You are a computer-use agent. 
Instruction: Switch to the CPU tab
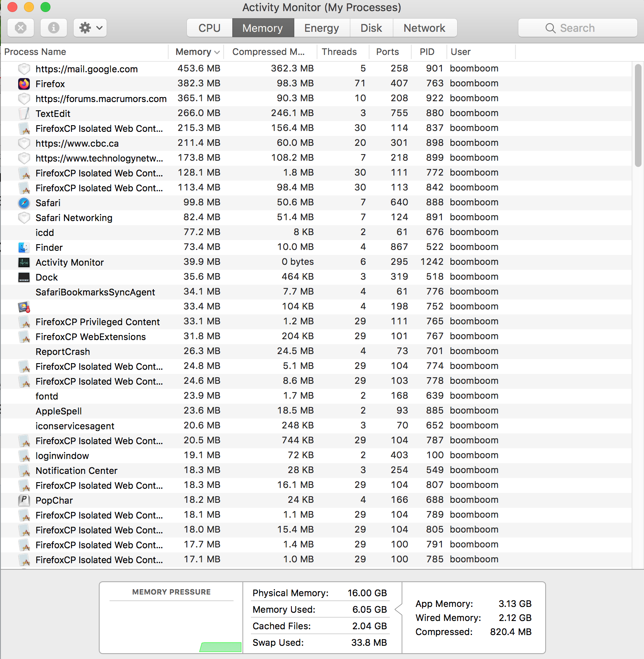[210, 28]
